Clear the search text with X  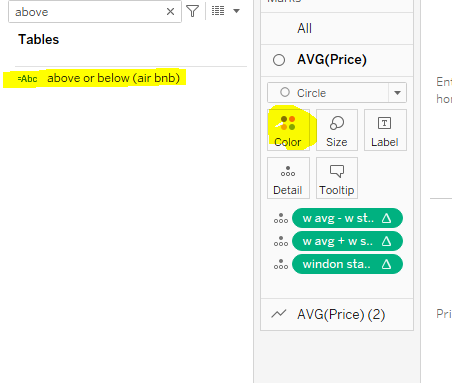point(170,12)
